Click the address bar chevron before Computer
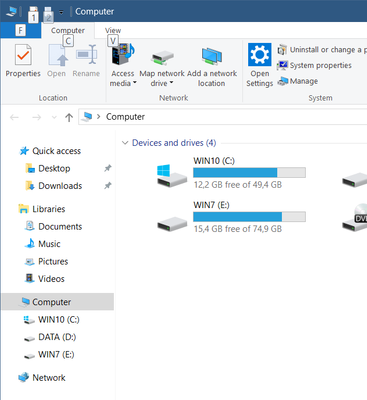 99,117
